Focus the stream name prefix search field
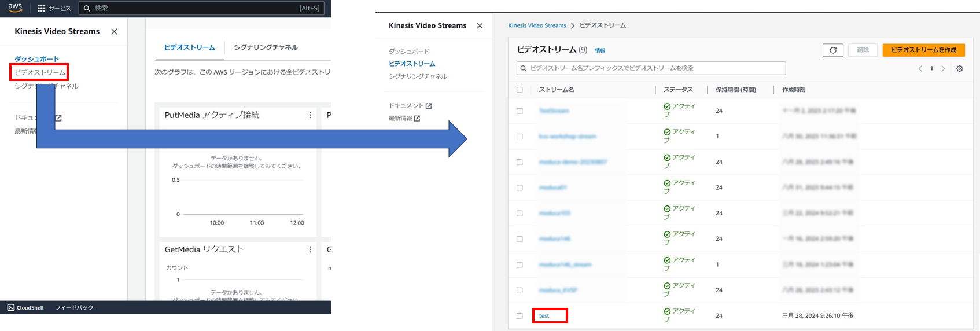Viewport: 980px width, 331px height. [x=651, y=68]
